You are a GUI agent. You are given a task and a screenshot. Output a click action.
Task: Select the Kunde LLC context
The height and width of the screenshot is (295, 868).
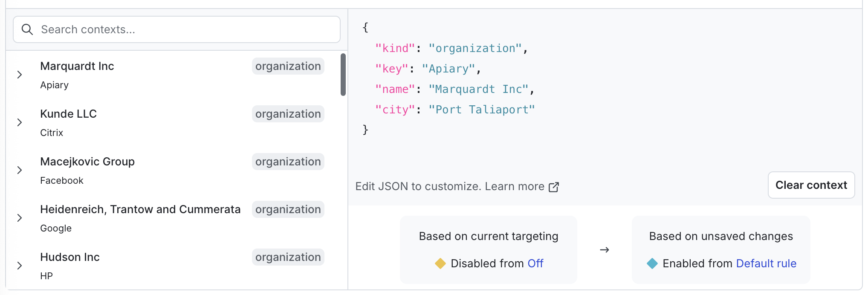pos(69,114)
